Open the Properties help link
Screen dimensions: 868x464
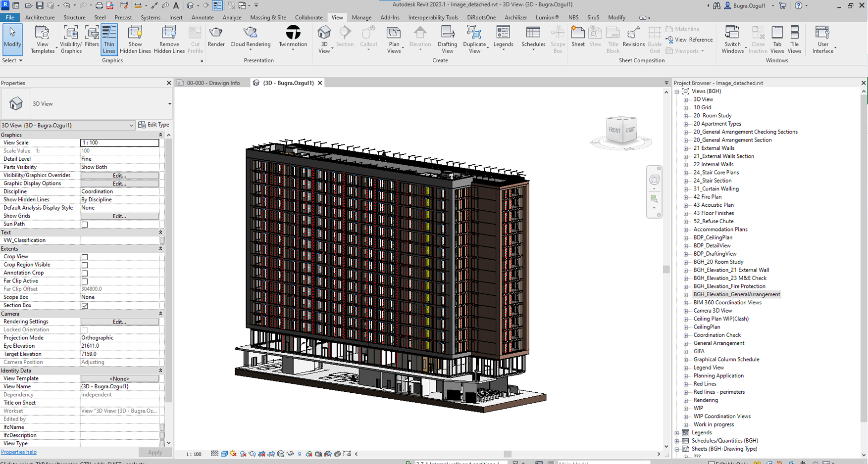pyautogui.click(x=19, y=452)
